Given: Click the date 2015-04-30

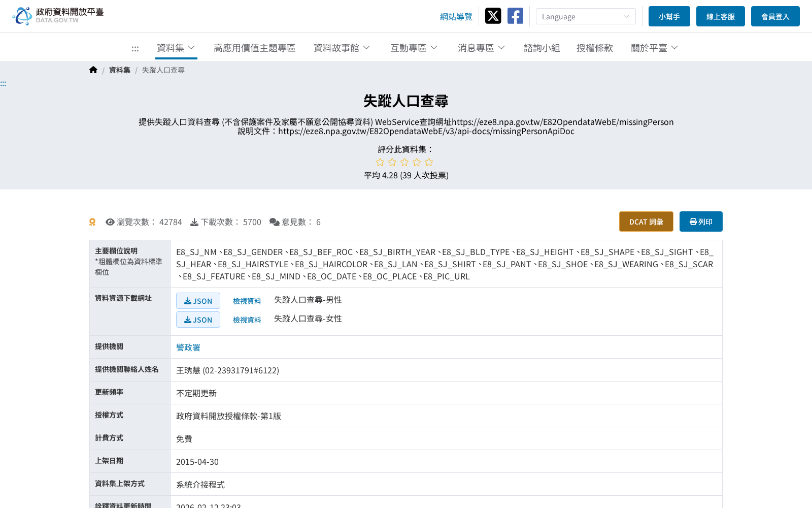Looking at the screenshot, I should click(197, 462).
